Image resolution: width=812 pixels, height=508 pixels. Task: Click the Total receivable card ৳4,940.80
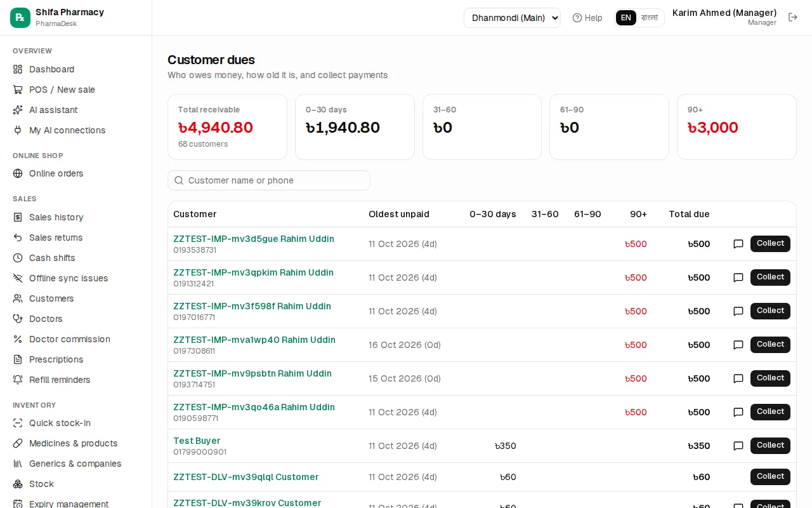click(227, 127)
